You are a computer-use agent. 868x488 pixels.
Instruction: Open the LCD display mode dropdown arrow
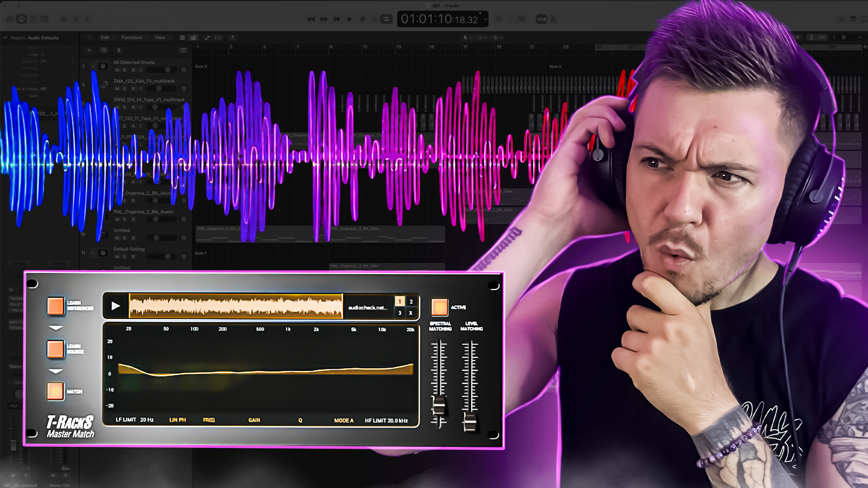pos(486,19)
